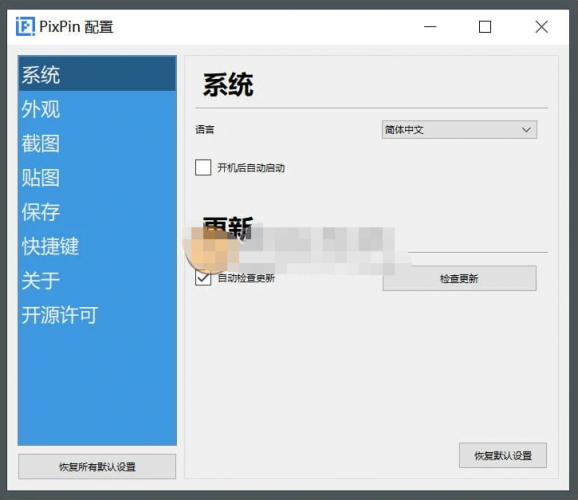578x500 pixels.
Task: Minimize the PixPin 配置 window
Action: pyautogui.click(x=430, y=27)
